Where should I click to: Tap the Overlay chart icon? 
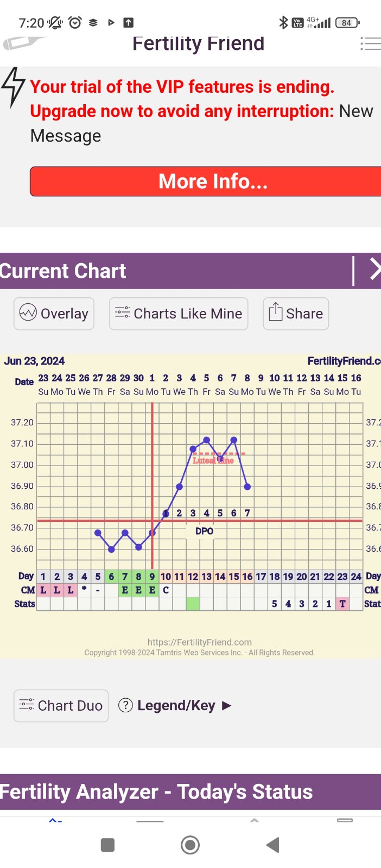tap(28, 313)
